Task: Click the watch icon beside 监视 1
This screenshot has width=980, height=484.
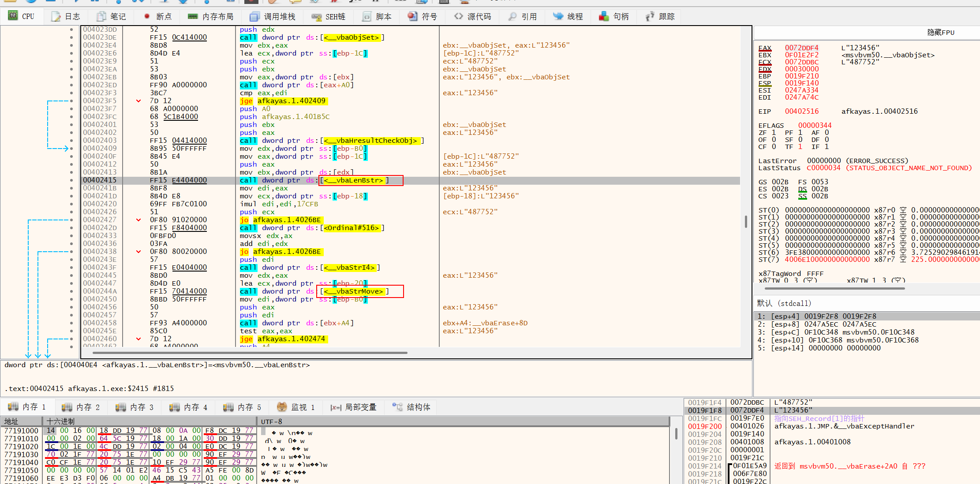Action: coord(281,407)
